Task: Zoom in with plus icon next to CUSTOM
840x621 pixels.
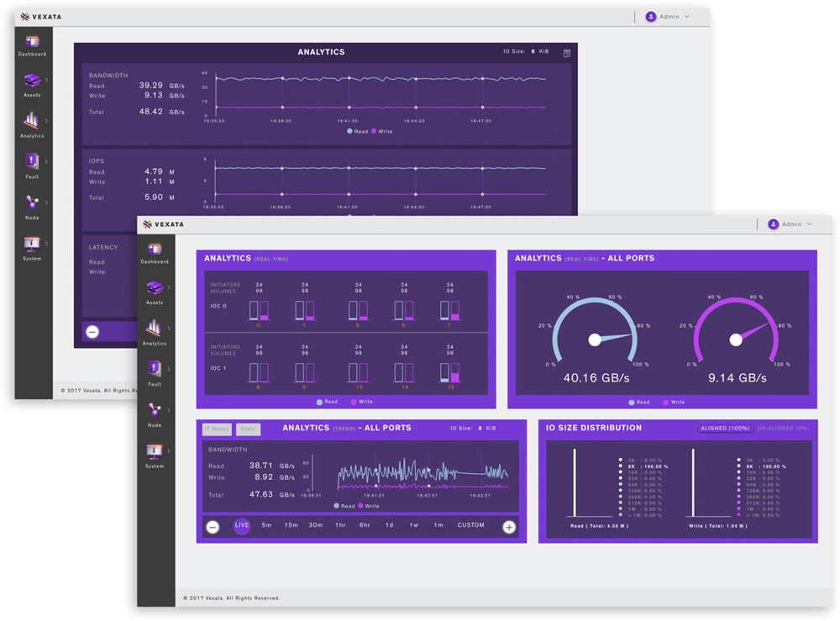Action: click(x=509, y=527)
